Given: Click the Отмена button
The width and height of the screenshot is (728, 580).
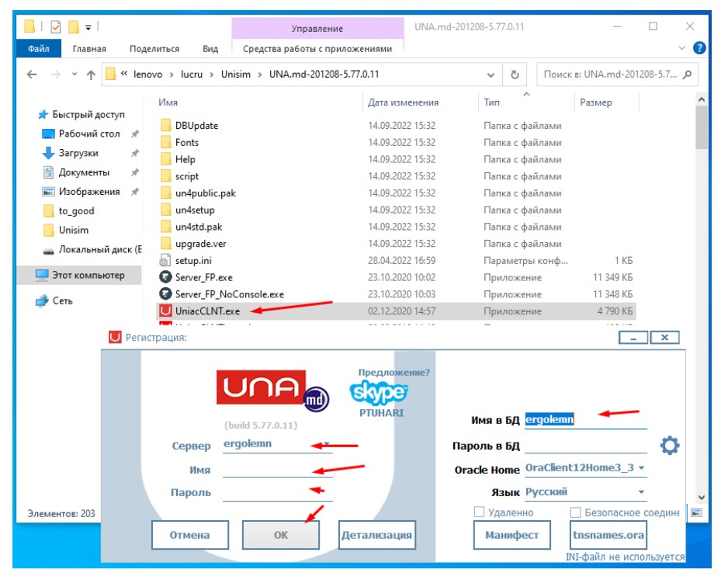Looking at the screenshot, I should pos(190,535).
